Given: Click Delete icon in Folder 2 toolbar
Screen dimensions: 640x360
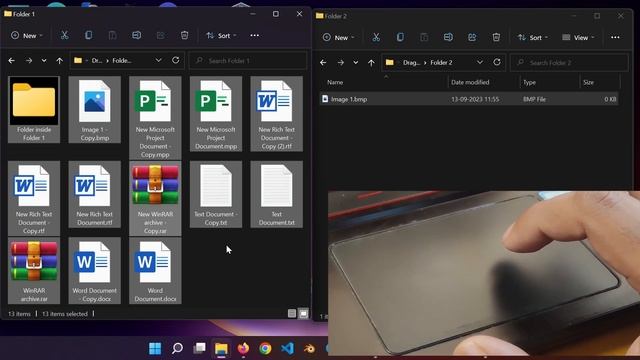Looking at the screenshot, I should click(496, 38).
